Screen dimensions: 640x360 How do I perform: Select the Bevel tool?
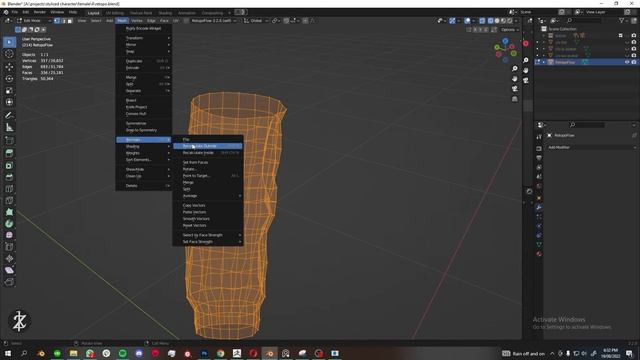(9, 177)
